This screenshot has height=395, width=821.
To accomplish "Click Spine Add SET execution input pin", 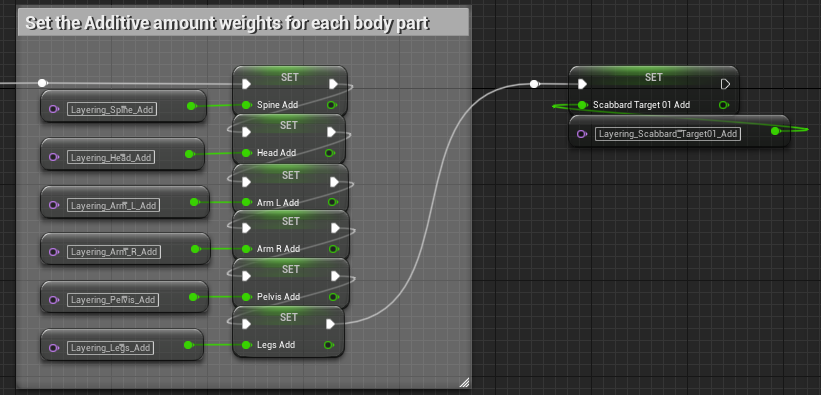I will click(x=247, y=84).
